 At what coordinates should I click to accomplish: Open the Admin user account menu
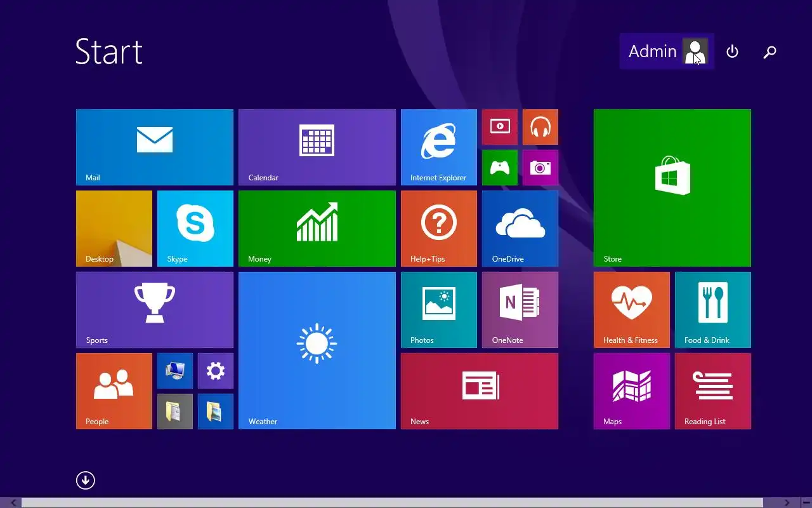coord(667,51)
